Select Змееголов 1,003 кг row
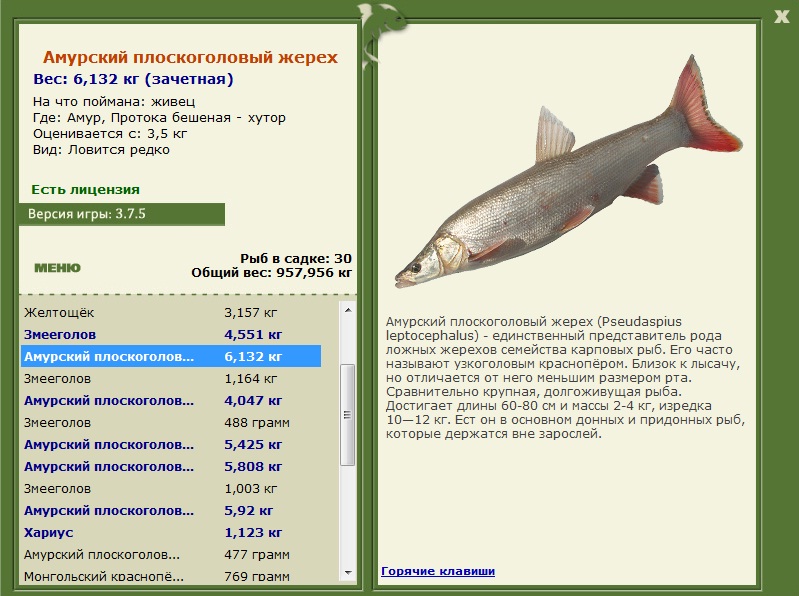799x596 pixels. [171, 489]
